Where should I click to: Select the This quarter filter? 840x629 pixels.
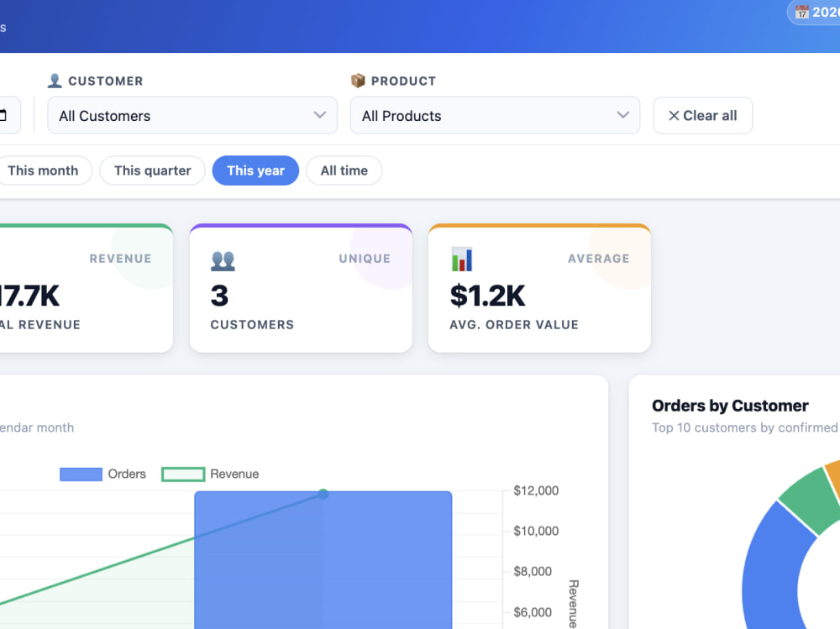click(153, 170)
